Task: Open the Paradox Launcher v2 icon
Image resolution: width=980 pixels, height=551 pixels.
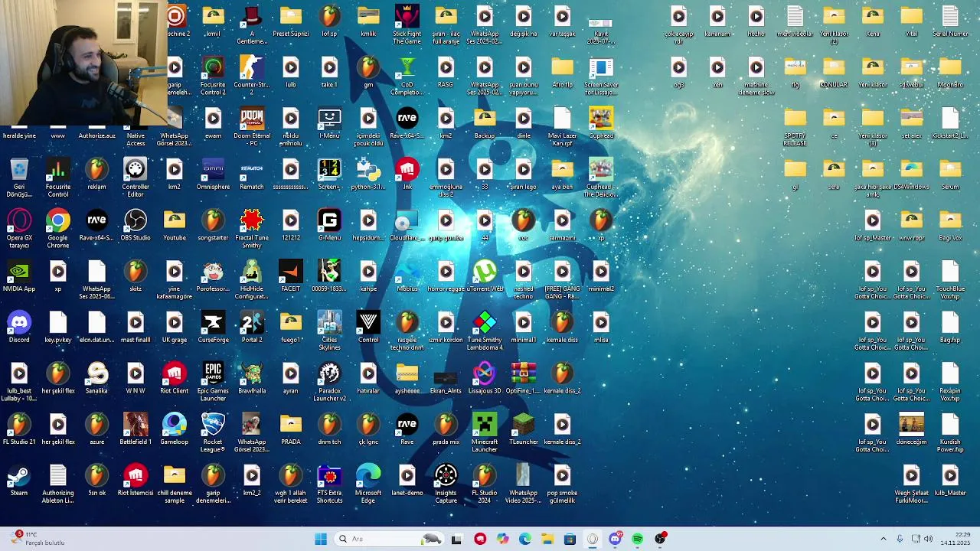Action: (329, 383)
